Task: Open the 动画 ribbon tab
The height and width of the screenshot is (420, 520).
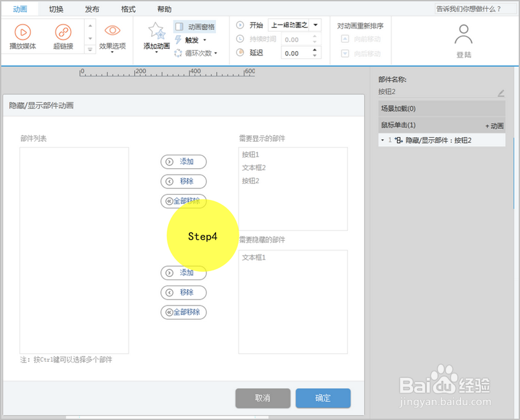Action: tap(20, 9)
